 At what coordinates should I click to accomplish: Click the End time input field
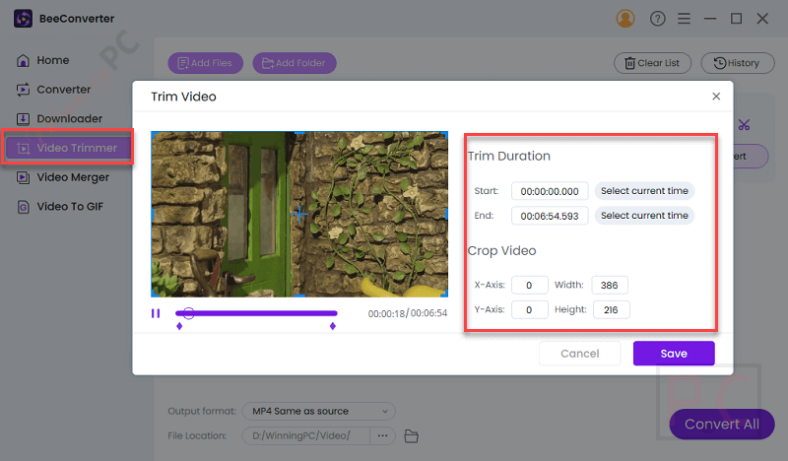[x=549, y=216]
